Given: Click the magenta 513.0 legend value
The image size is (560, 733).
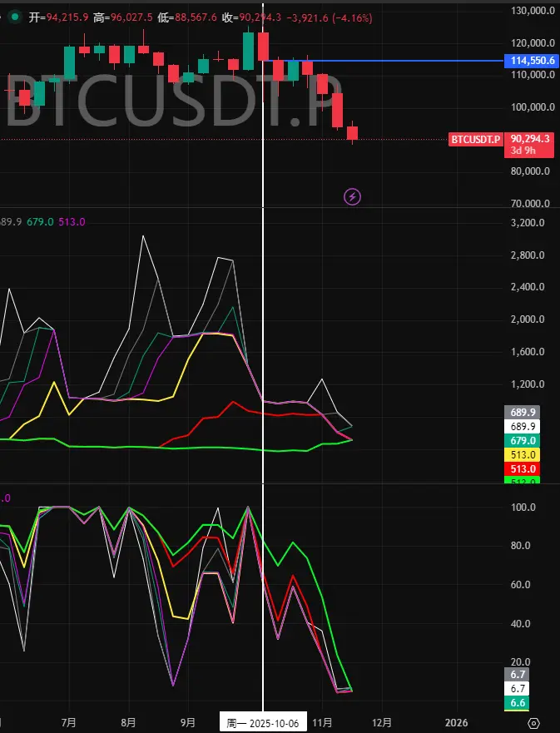Looking at the screenshot, I should pos(72,222).
